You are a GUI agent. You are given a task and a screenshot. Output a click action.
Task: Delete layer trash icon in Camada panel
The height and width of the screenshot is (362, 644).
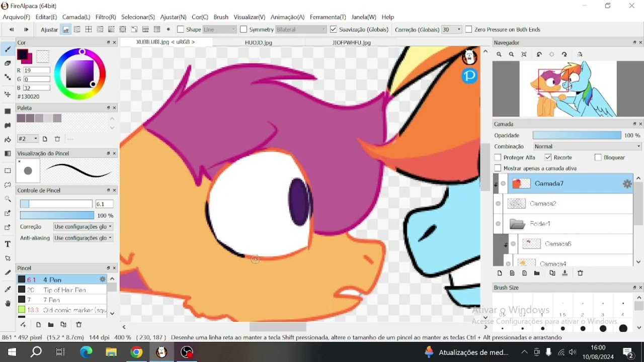click(x=580, y=273)
